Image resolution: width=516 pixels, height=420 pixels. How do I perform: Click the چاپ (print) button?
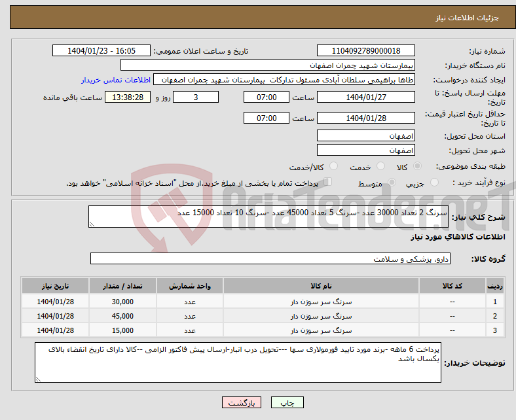coord(287,402)
